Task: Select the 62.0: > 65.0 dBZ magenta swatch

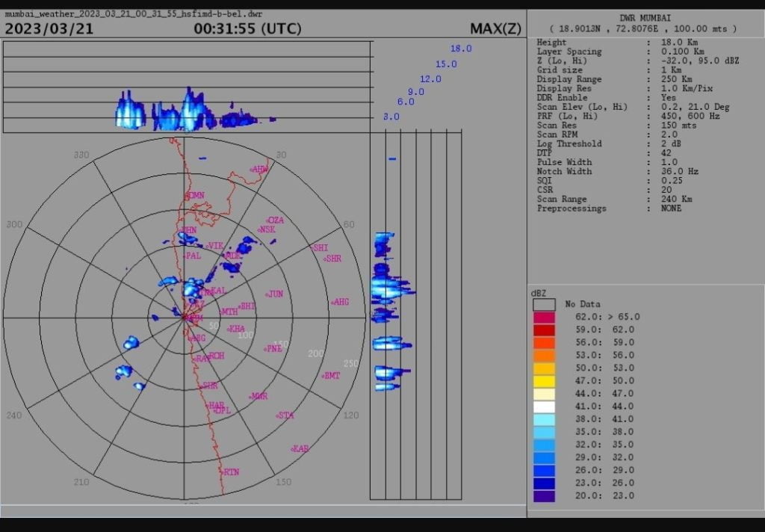Action: tap(544, 317)
